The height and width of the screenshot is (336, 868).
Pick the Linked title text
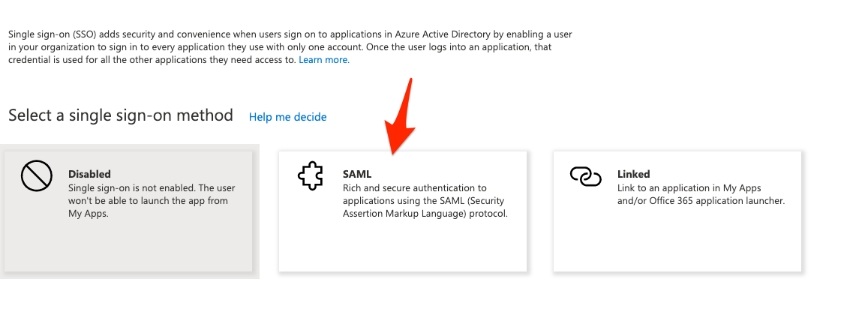(633, 174)
